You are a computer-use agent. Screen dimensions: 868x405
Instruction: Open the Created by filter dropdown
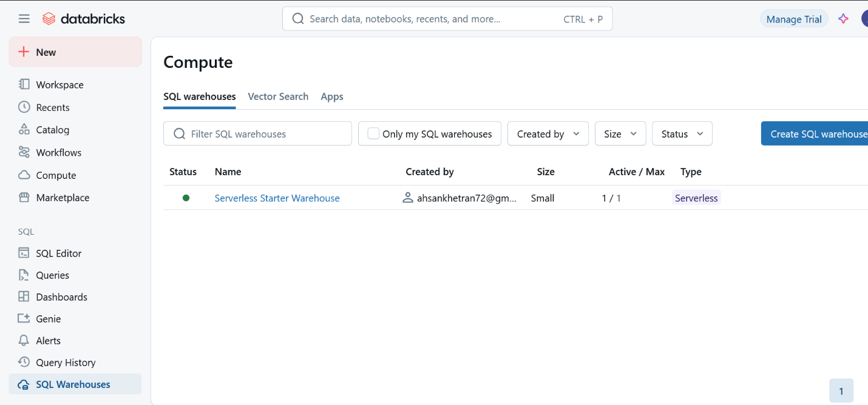(548, 134)
